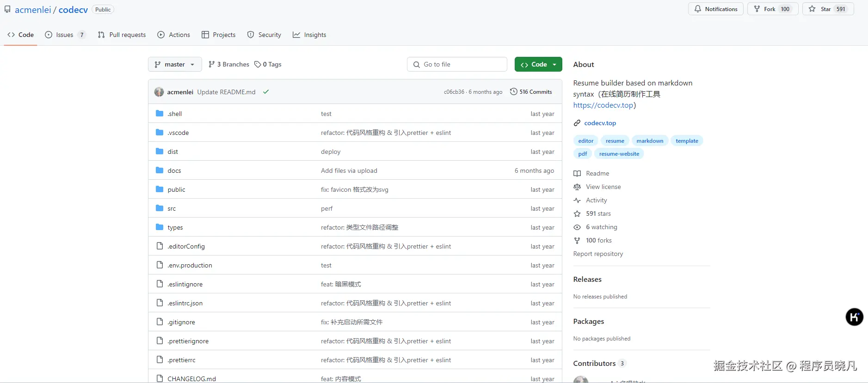Click 'Add files via upload' commit message

[x=349, y=170]
